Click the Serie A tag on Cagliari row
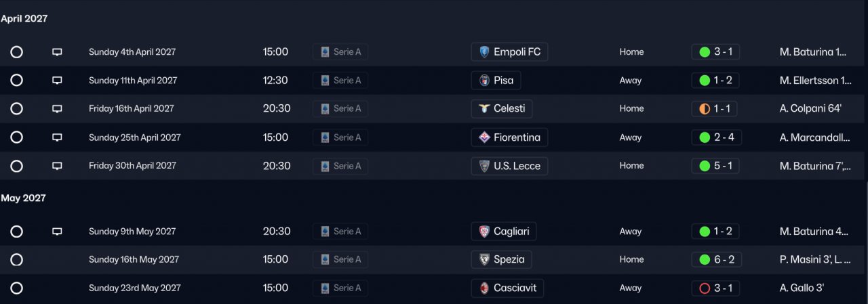The width and height of the screenshot is (868, 304). tap(340, 232)
